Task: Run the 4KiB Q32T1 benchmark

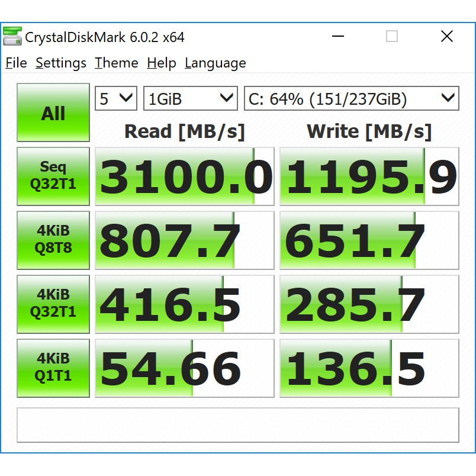Action: coord(53,304)
